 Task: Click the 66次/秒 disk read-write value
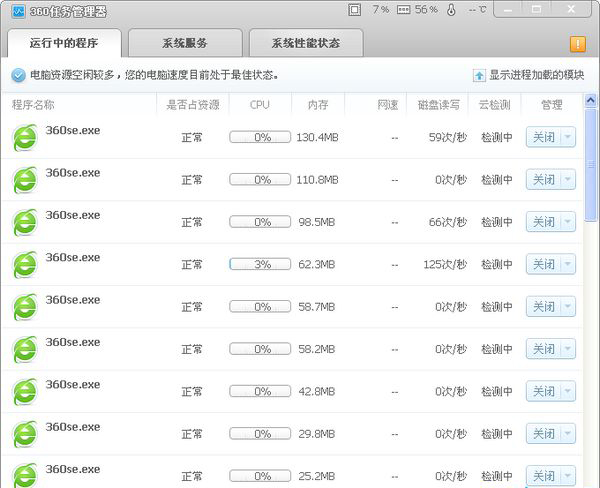click(x=448, y=222)
